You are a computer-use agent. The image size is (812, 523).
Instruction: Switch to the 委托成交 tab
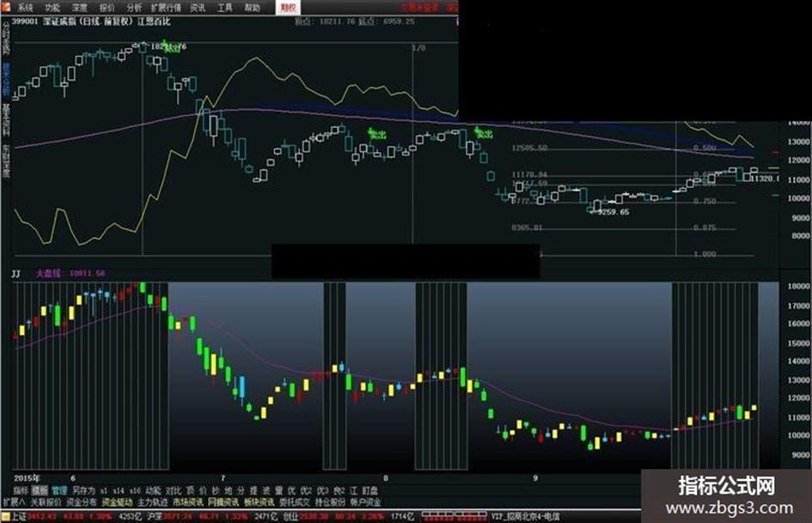[295, 502]
